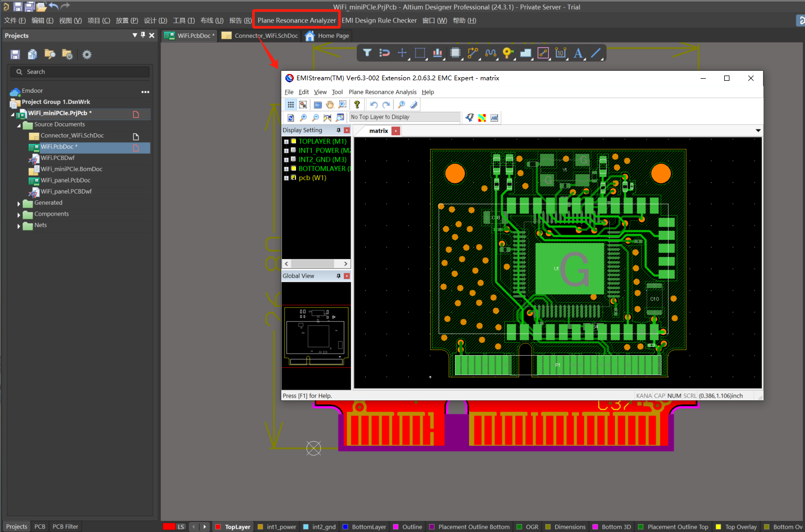Click the place text string tool
This screenshot has width=805, height=532.
click(x=578, y=53)
